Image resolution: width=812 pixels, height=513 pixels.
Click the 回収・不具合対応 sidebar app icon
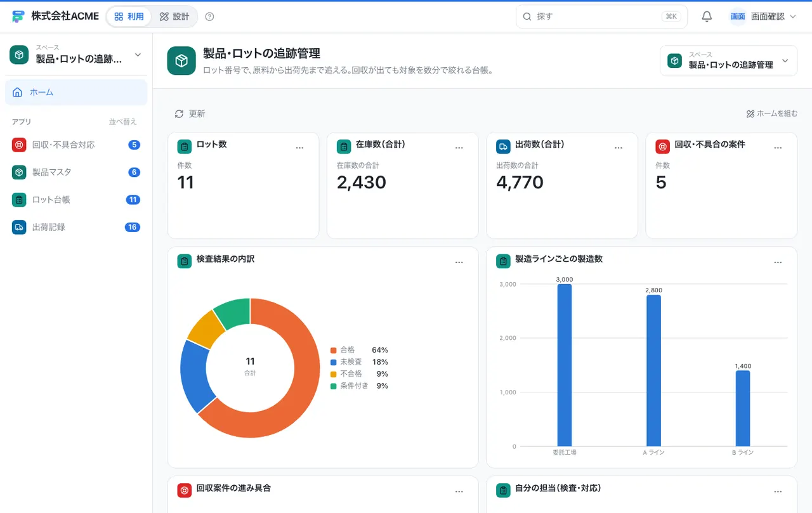pos(19,145)
